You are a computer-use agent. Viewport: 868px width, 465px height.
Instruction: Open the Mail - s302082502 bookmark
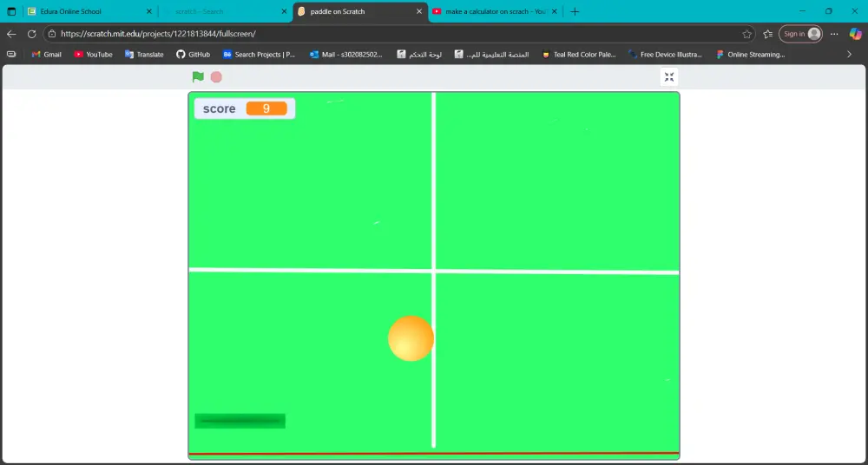coord(346,55)
